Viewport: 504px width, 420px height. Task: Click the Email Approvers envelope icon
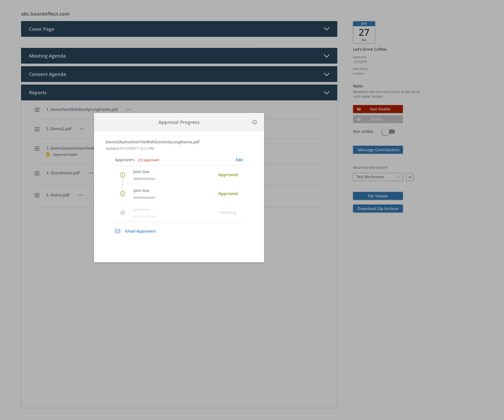tap(118, 231)
